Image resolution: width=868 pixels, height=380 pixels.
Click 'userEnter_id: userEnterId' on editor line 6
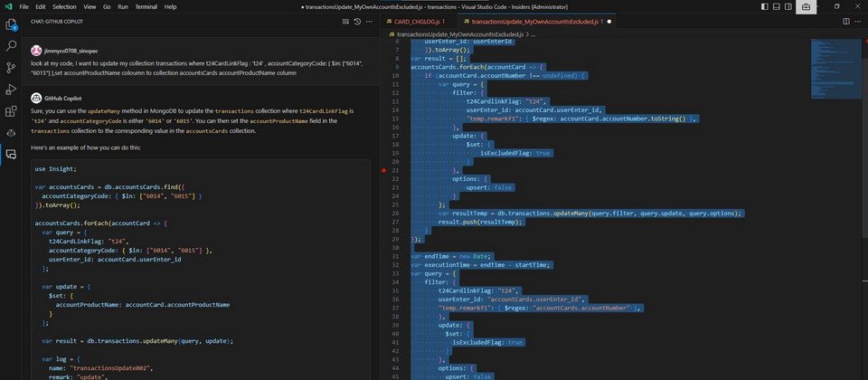pos(469,42)
